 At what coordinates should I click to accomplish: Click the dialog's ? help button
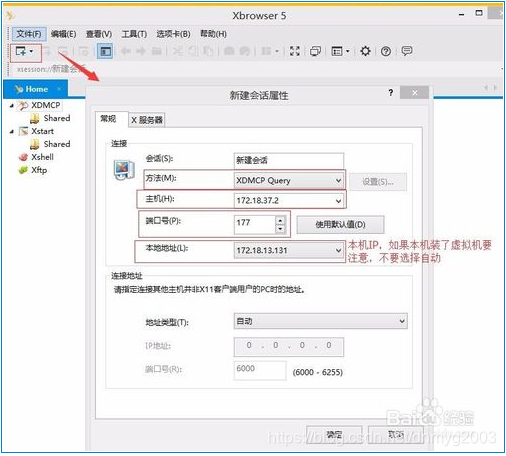(x=391, y=93)
